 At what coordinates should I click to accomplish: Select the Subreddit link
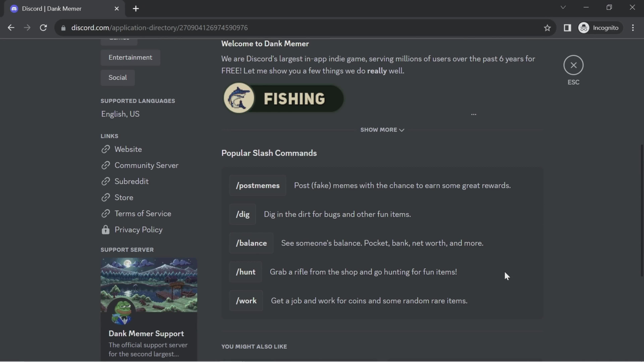pos(131,181)
